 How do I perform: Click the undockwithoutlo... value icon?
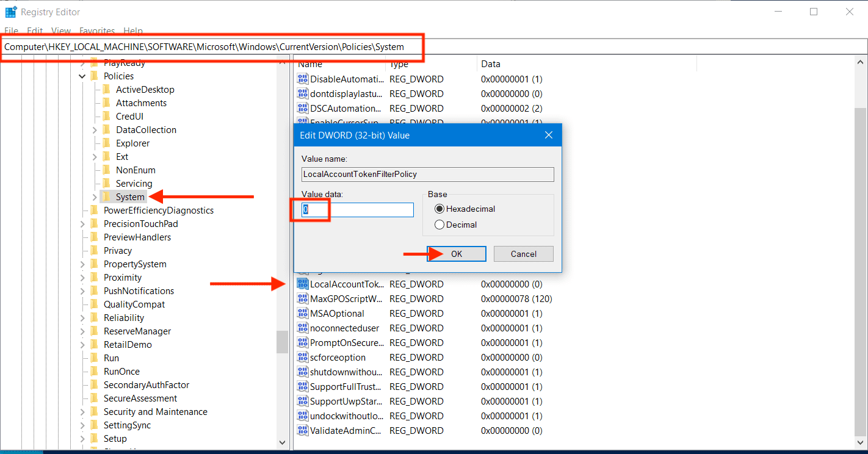303,416
